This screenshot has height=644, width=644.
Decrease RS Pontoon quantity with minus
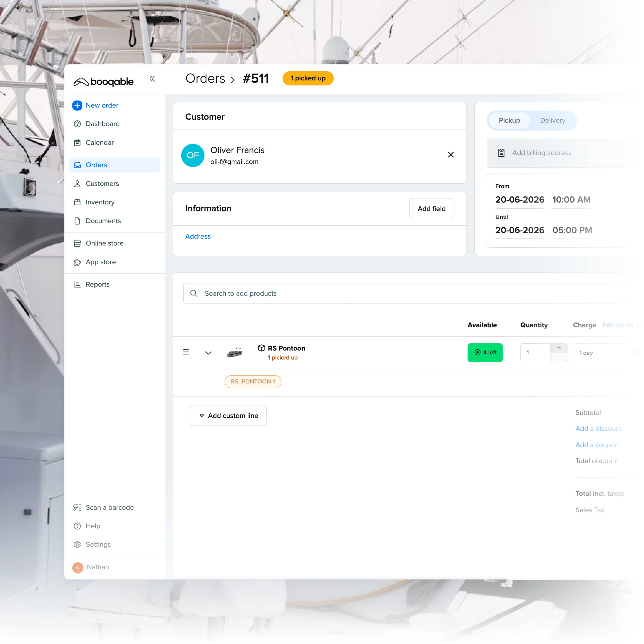click(559, 357)
